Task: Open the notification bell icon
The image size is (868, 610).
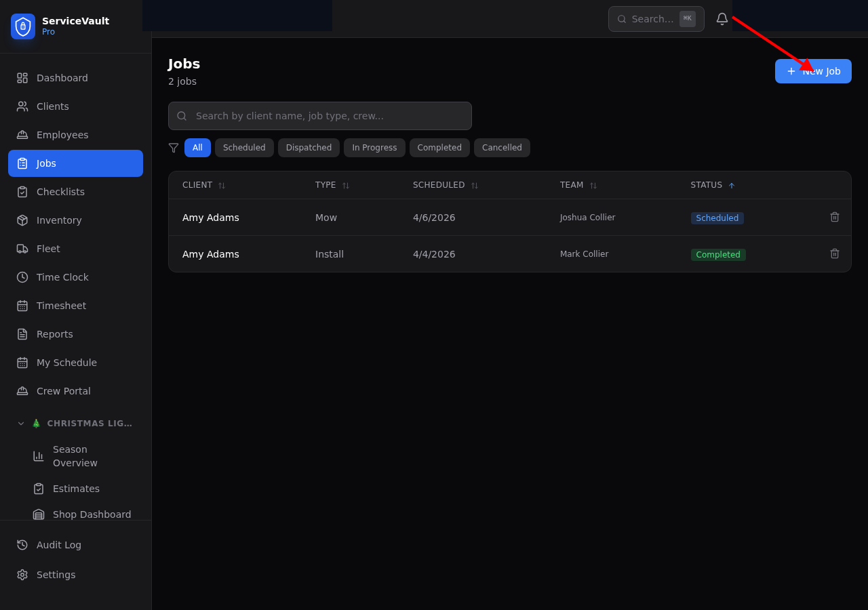Action: (722, 19)
